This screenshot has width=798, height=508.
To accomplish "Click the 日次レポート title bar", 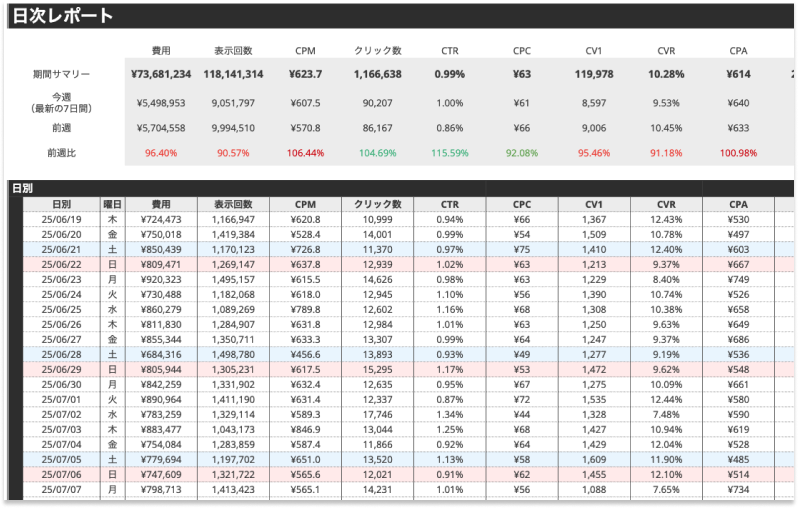I will tap(62, 16).
